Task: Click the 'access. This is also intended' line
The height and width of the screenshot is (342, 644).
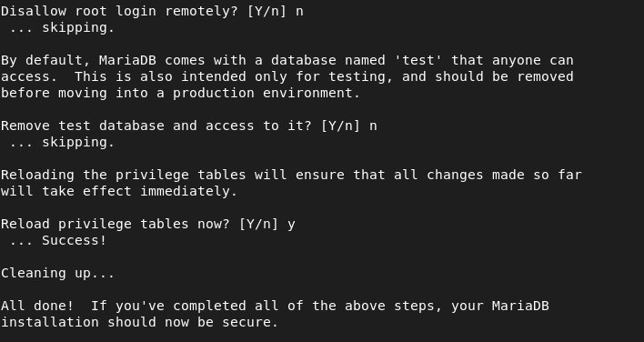Action: point(287,76)
